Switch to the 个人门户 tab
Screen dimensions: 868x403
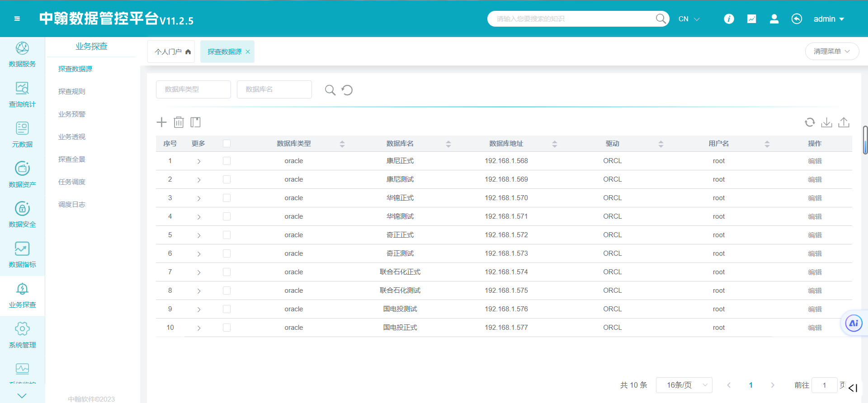(x=171, y=52)
